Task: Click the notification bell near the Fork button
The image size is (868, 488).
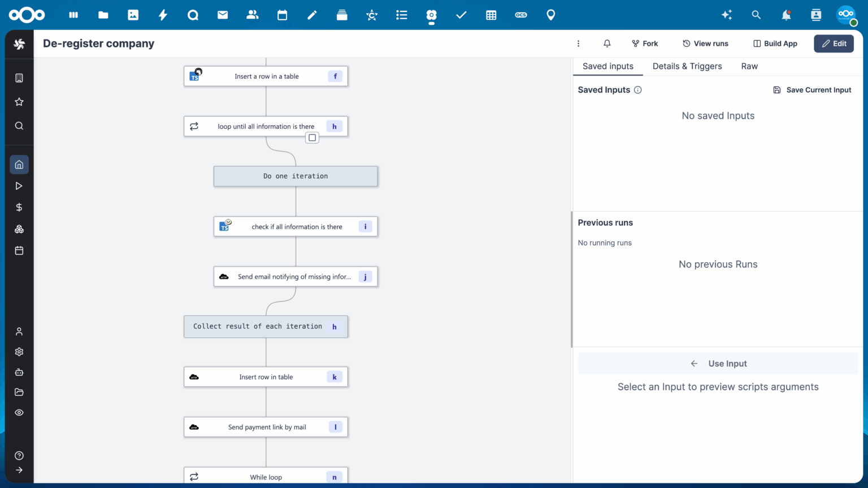Action: tap(606, 43)
